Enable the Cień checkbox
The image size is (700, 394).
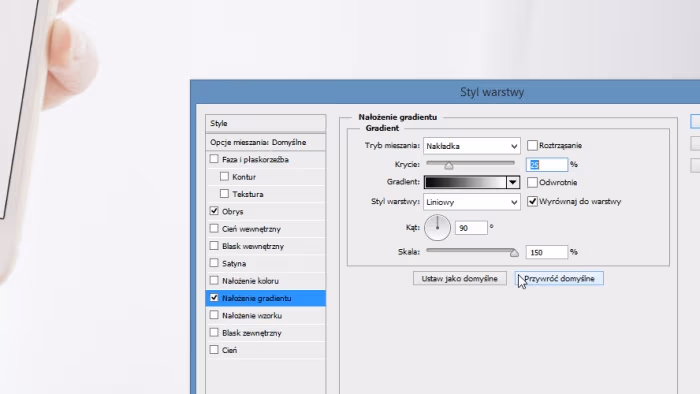[x=214, y=350]
